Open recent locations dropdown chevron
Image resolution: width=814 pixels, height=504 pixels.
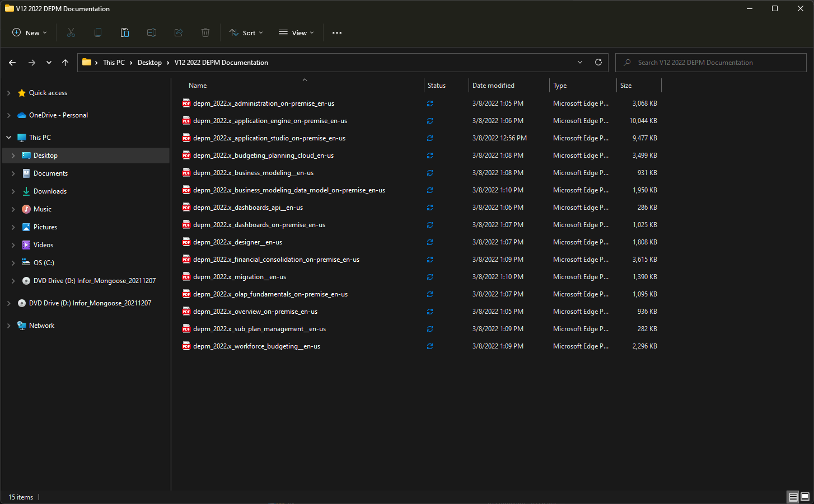pyautogui.click(x=49, y=63)
